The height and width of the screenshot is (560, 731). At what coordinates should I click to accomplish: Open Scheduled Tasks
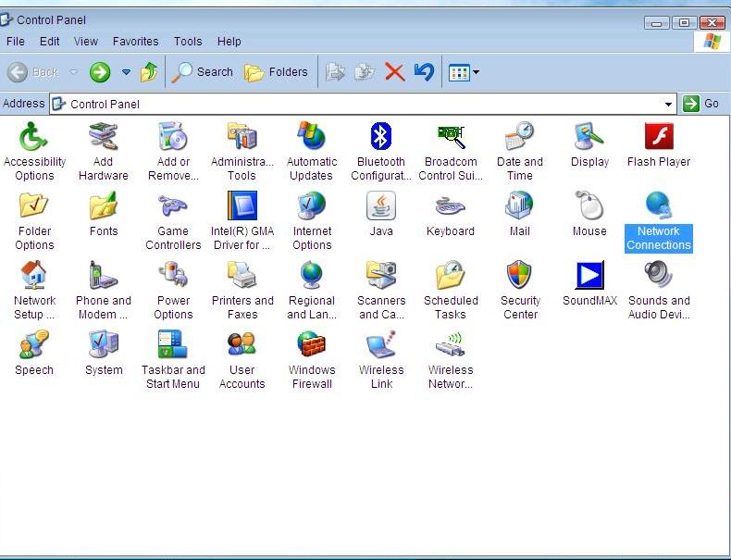point(451,290)
